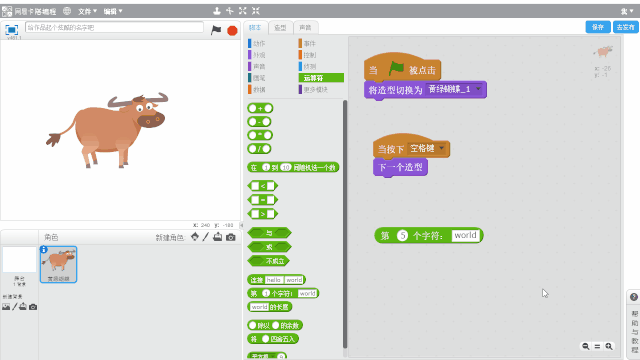Click the green flag to run the project
The width and height of the screenshot is (640, 360).
coord(216,30)
